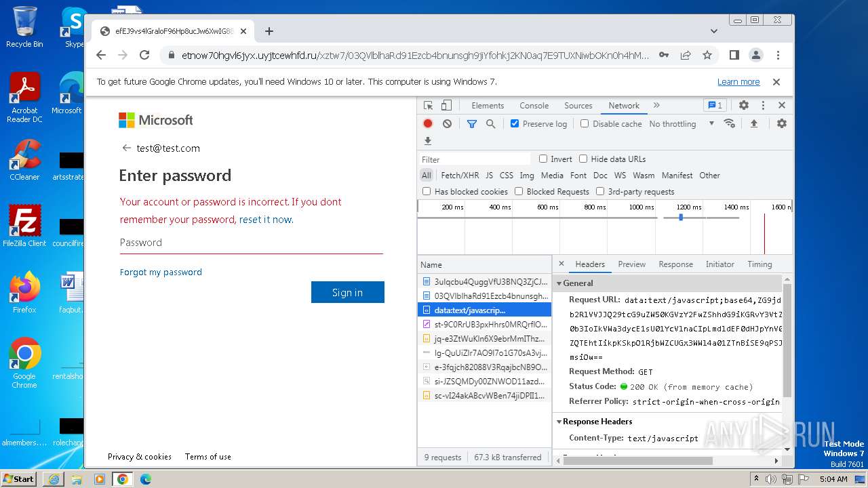
Task: Click reset it now link
Action: (x=266, y=220)
